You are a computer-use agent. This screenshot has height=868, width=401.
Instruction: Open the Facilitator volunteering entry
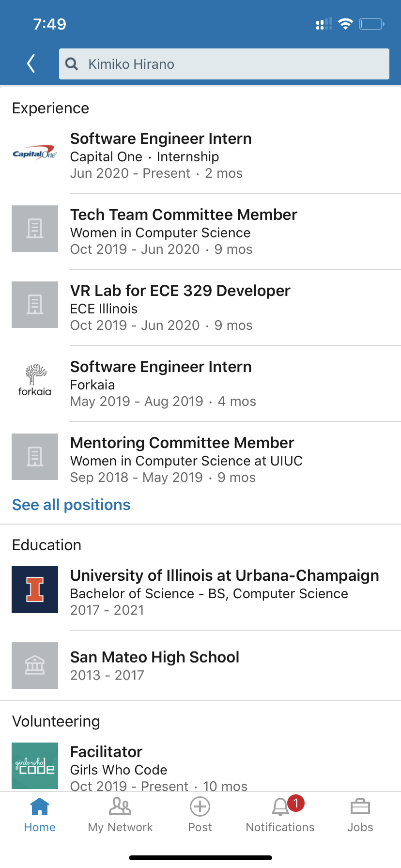pyautogui.click(x=107, y=752)
